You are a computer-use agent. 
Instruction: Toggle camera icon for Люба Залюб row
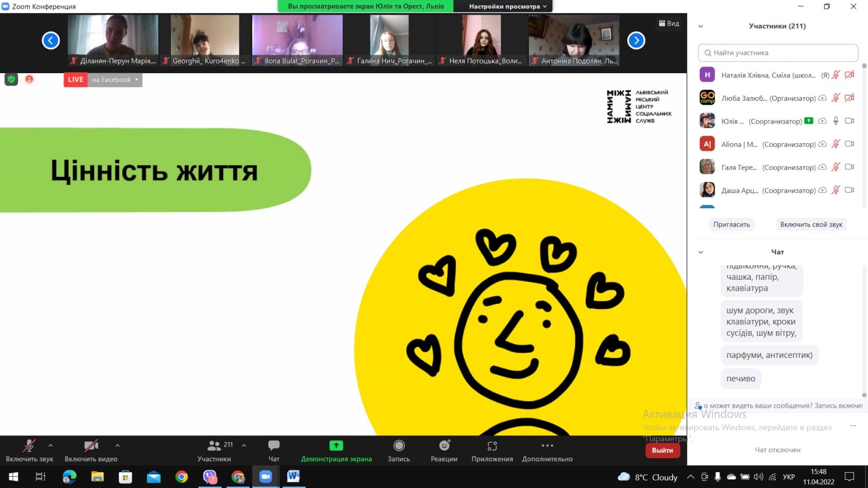(850, 98)
